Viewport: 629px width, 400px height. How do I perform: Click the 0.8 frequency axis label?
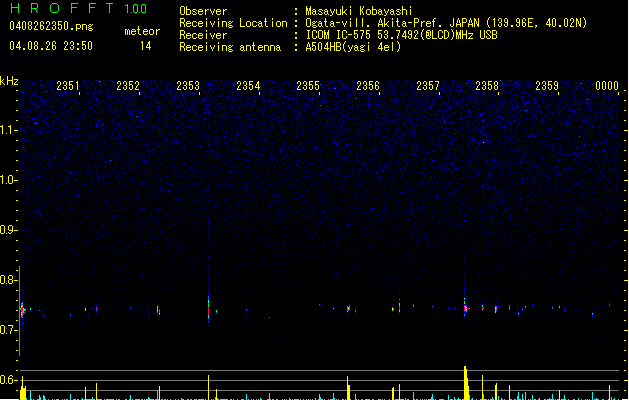click(8, 280)
